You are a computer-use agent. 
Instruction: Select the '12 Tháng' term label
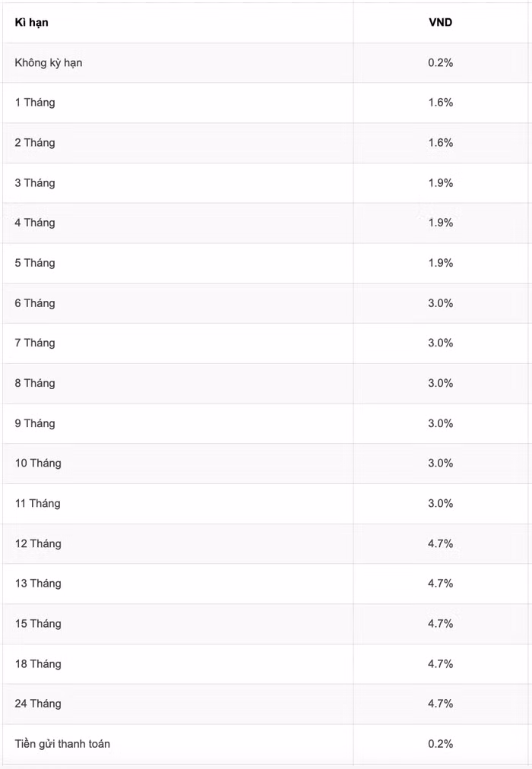tap(38, 543)
